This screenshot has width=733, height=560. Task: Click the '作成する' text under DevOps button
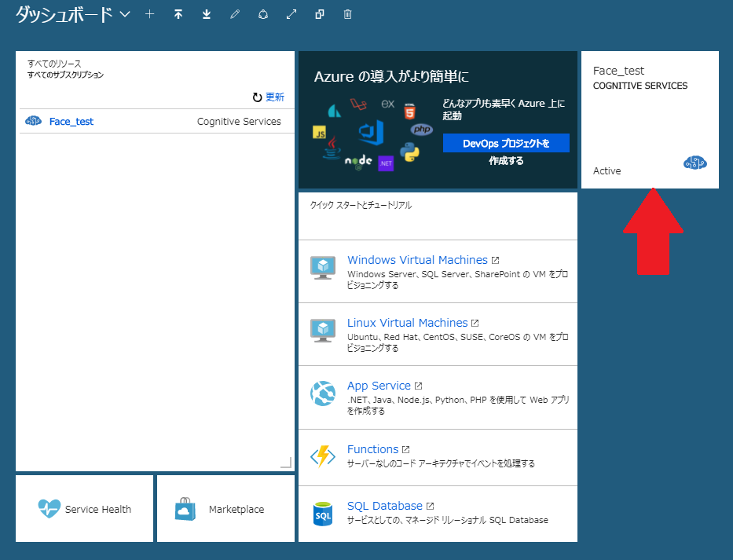(506, 161)
